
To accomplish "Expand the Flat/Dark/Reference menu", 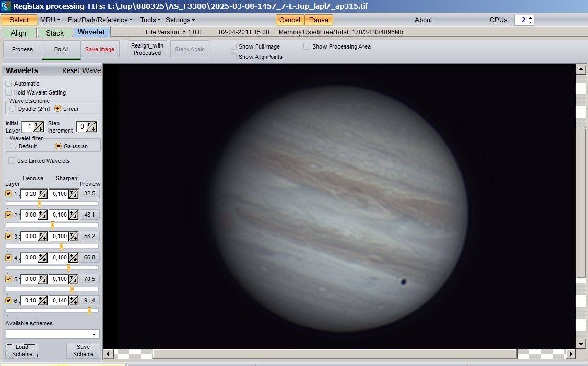I will (x=100, y=20).
